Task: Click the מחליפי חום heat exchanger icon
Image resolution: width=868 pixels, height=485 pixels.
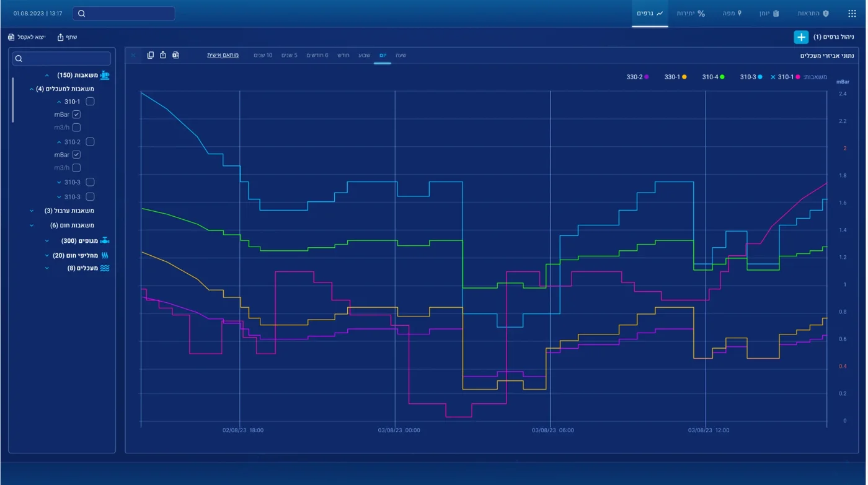Action: 105,255
